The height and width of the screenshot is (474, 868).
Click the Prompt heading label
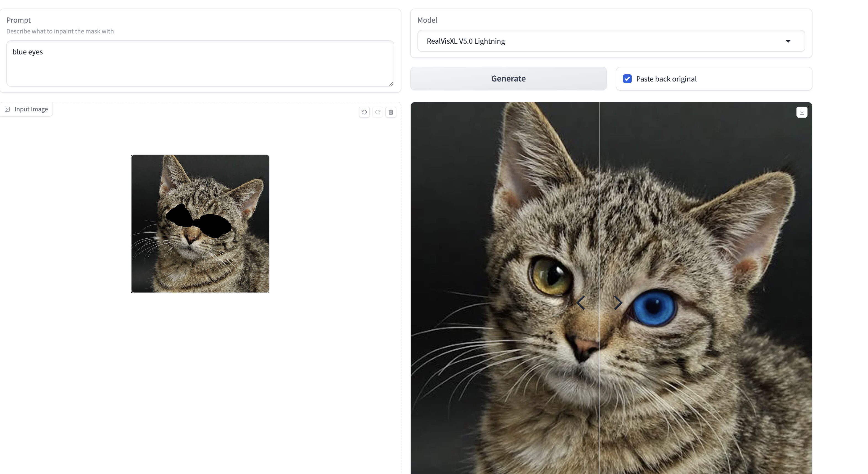click(19, 20)
